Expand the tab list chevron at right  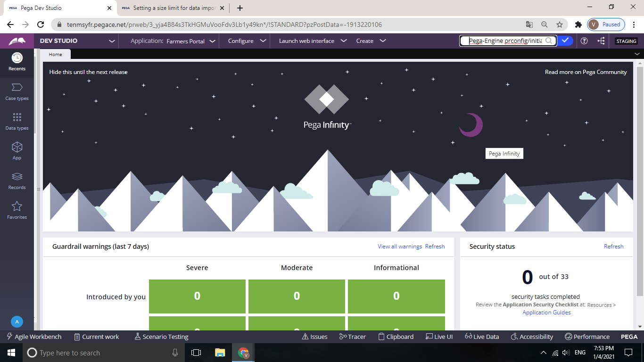point(637,54)
